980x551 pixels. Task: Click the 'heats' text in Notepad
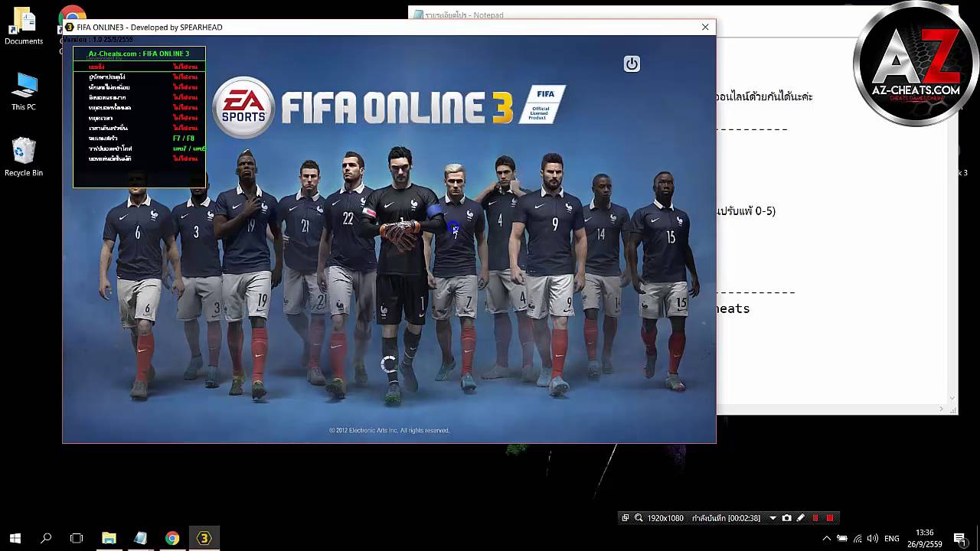[x=733, y=308]
